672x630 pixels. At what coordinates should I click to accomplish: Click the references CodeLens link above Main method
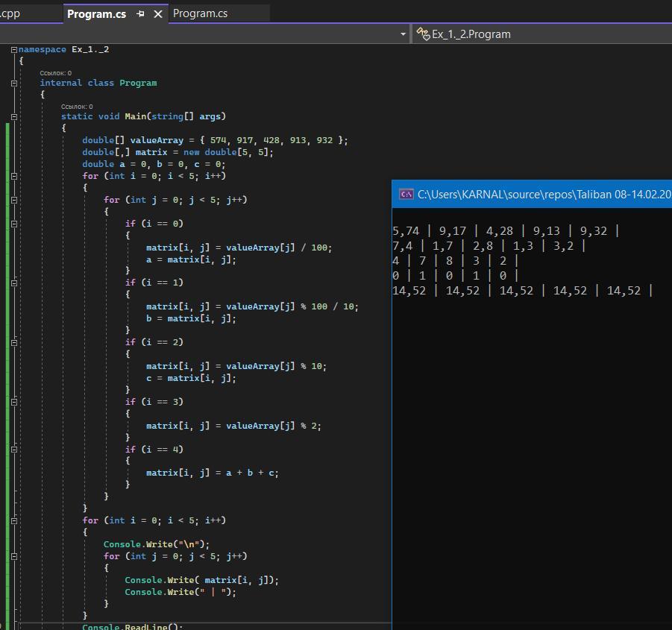point(77,107)
